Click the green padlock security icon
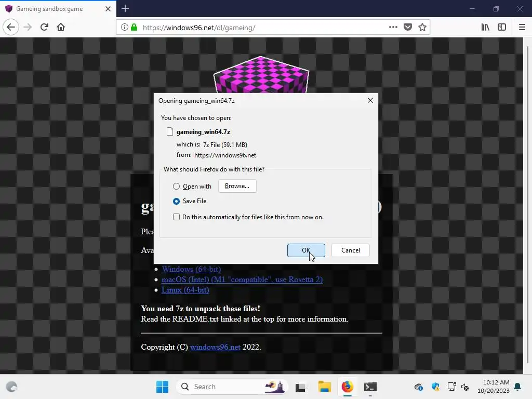 pos(134,27)
